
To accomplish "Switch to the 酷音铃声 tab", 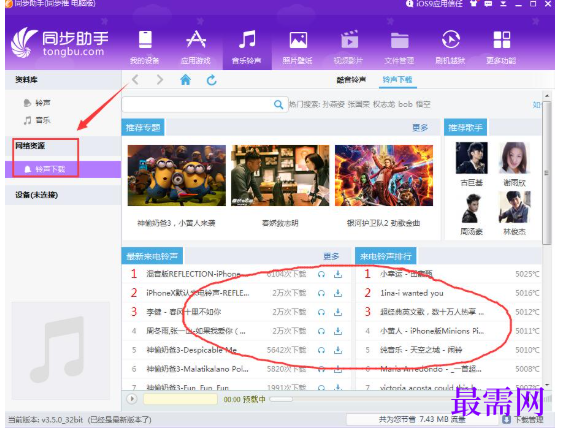I will (x=351, y=80).
